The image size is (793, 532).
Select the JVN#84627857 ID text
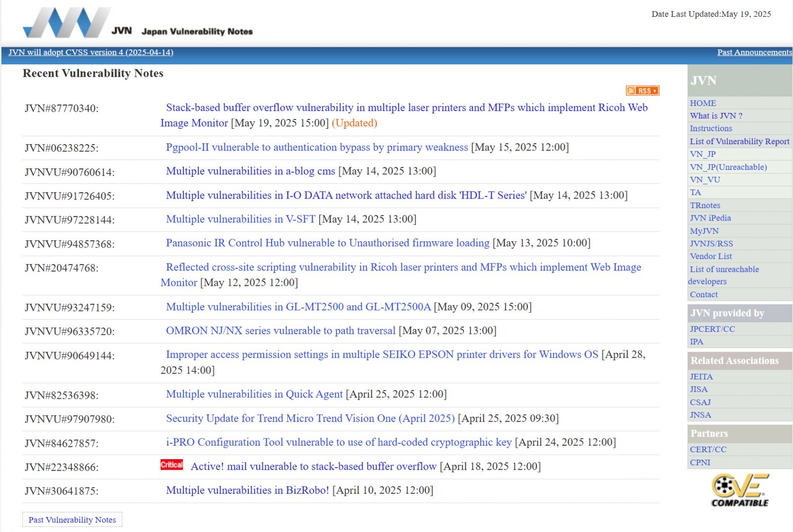coord(61,443)
